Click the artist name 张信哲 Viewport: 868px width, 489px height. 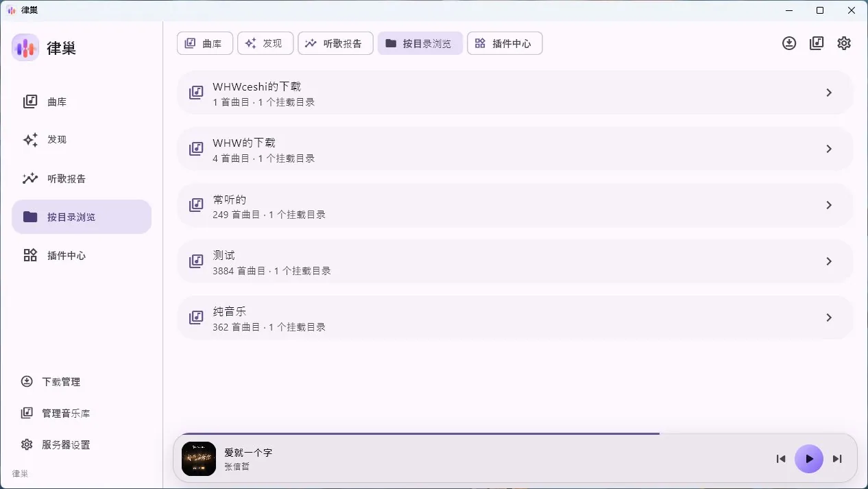[x=237, y=466]
